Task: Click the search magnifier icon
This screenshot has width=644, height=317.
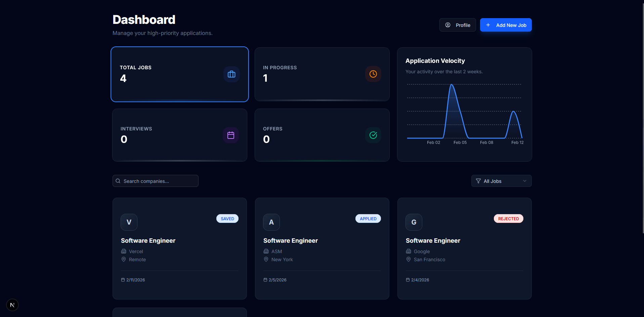Action: (x=118, y=181)
